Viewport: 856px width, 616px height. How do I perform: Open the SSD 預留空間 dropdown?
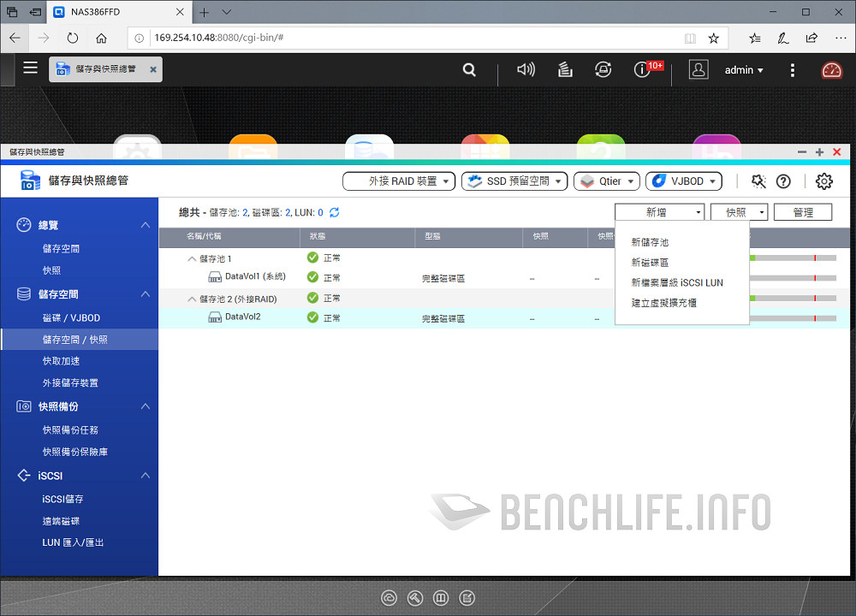pos(514,181)
